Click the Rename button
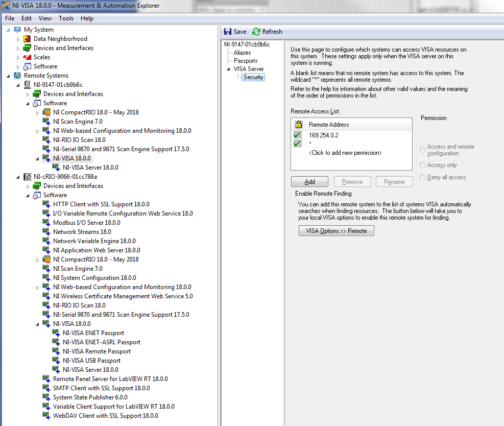Screen dimensions: 504x426 tap(394, 182)
